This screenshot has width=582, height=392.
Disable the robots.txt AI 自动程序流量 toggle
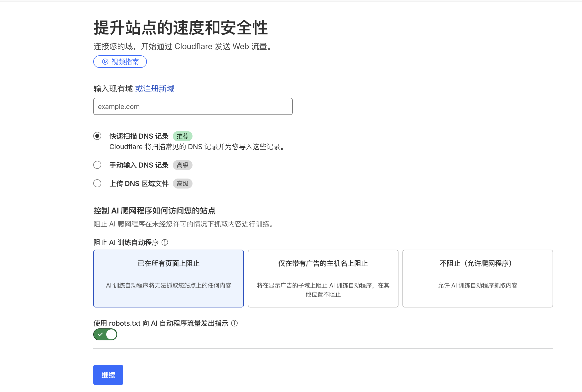click(x=105, y=334)
